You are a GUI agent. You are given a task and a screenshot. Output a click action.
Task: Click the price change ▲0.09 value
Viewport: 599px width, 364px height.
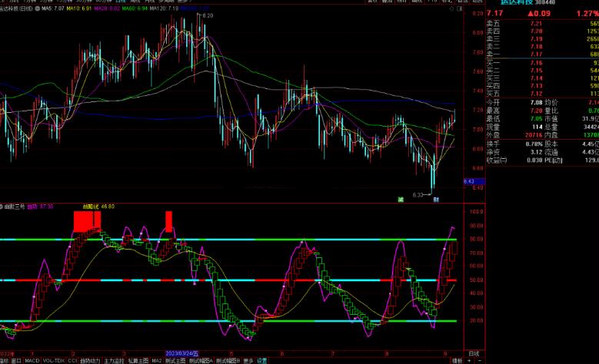click(x=539, y=13)
